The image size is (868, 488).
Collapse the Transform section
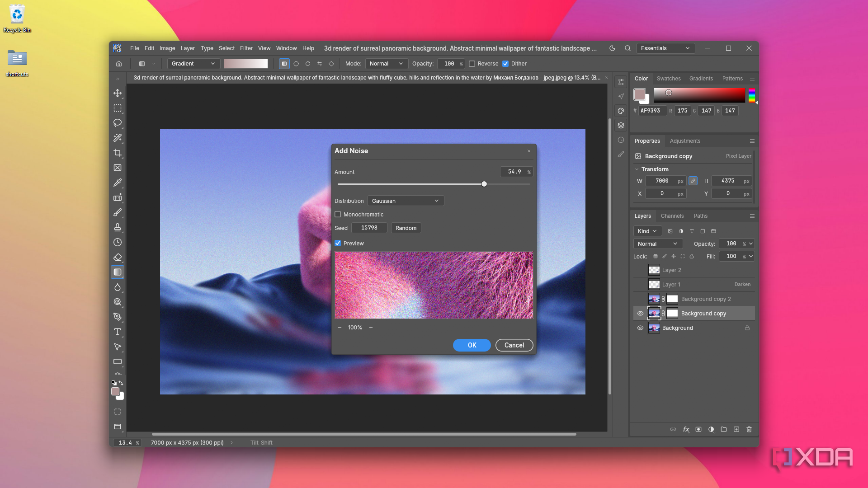637,169
